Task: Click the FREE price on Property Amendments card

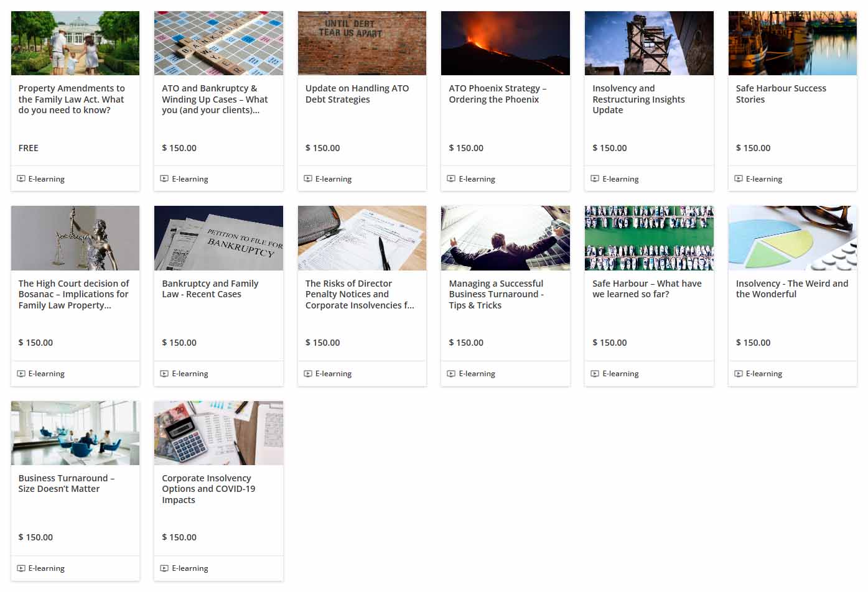Action: click(29, 148)
